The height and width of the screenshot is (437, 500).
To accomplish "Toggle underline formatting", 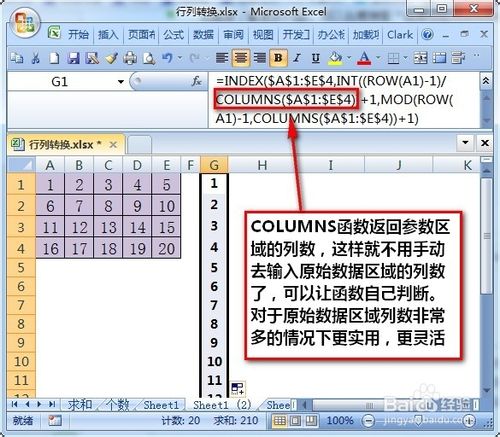I will (x=316, y=58).
